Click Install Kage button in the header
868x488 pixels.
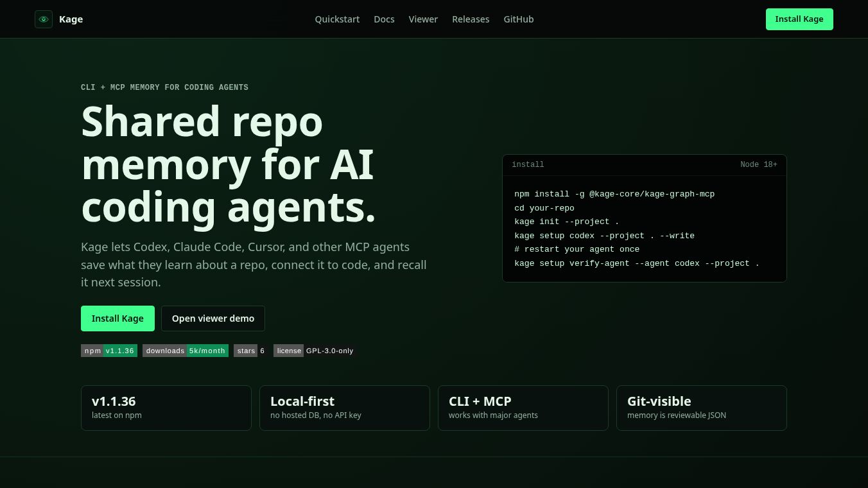(799, 19)
